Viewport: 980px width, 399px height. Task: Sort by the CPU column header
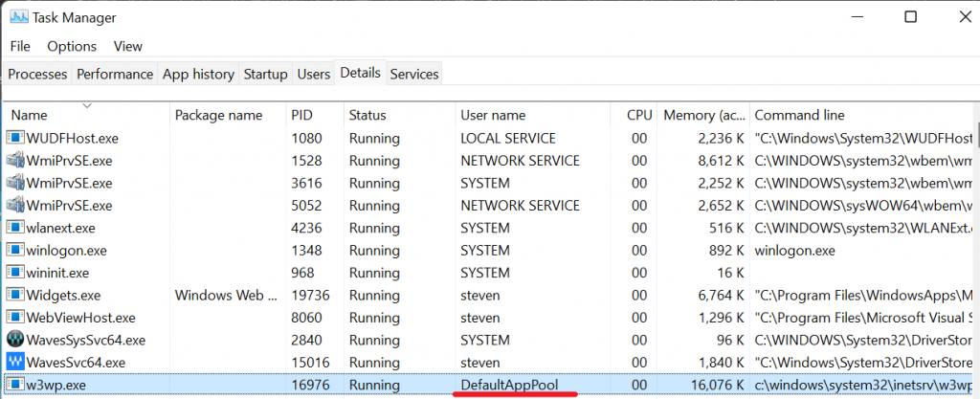tap(634, 114)
